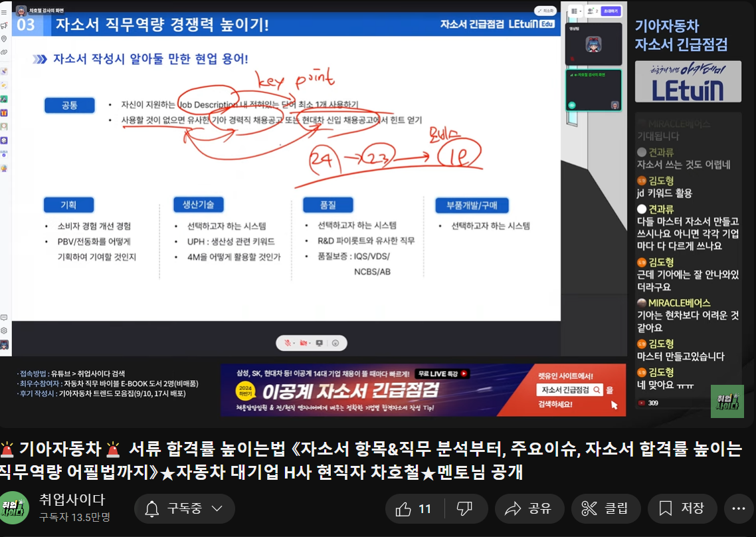
Task: Like the video with 11 likes
Action: (x=415, y=508)
